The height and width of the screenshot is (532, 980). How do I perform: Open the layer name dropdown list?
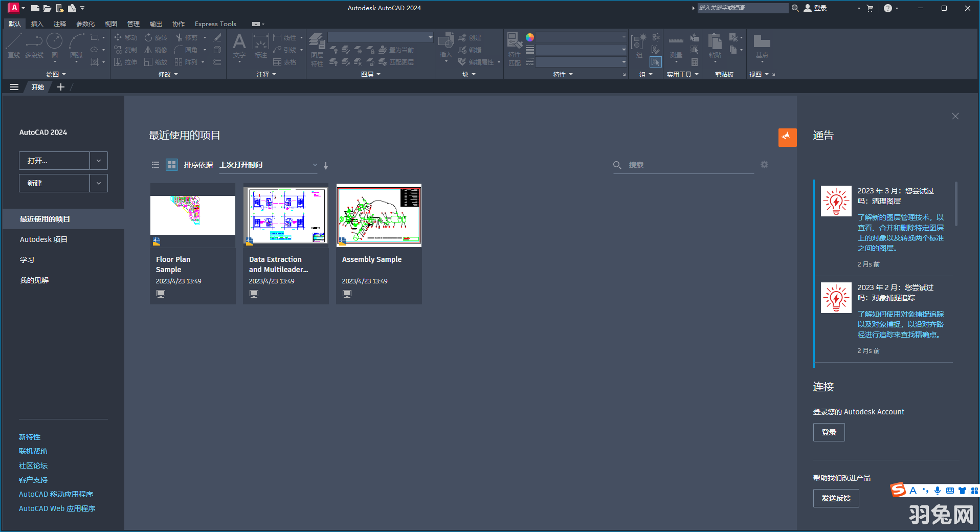(381, 37)
